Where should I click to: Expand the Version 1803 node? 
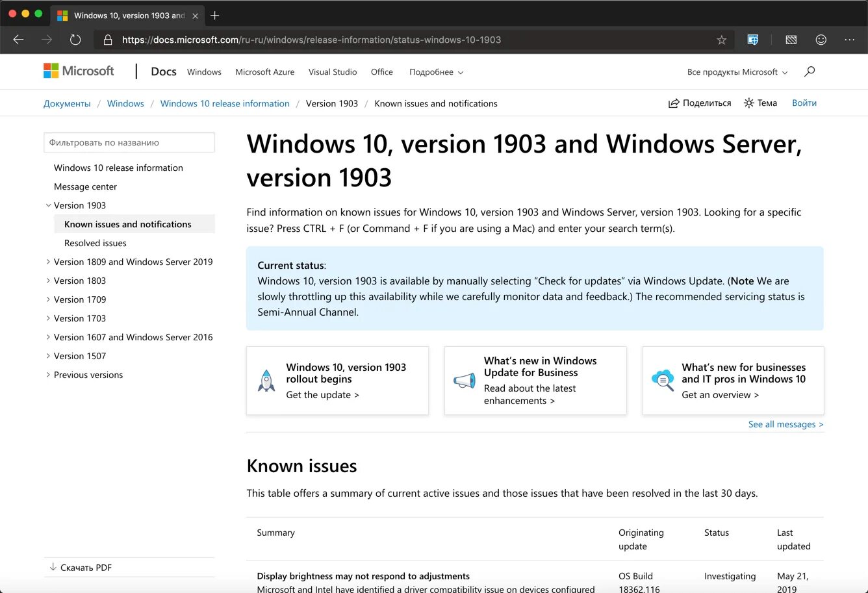48,281
